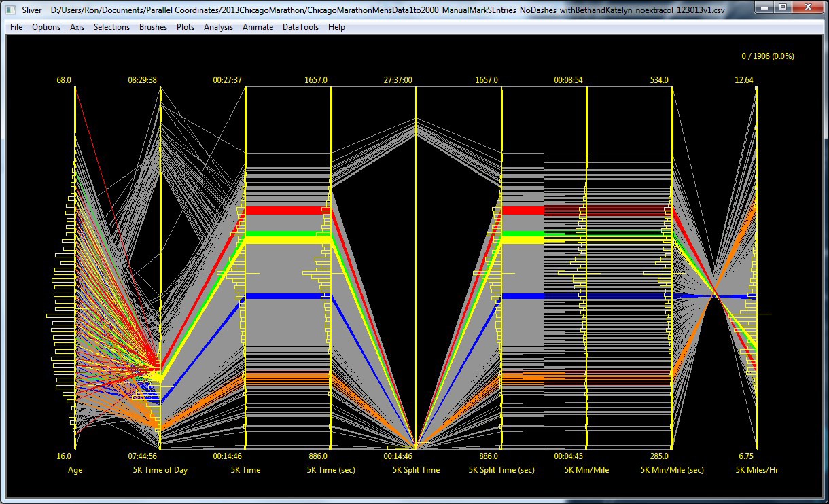Click the green band on 5K Split Time (sec) axis
The width and height of the screenshot is (829, 504).
[523, 233]
